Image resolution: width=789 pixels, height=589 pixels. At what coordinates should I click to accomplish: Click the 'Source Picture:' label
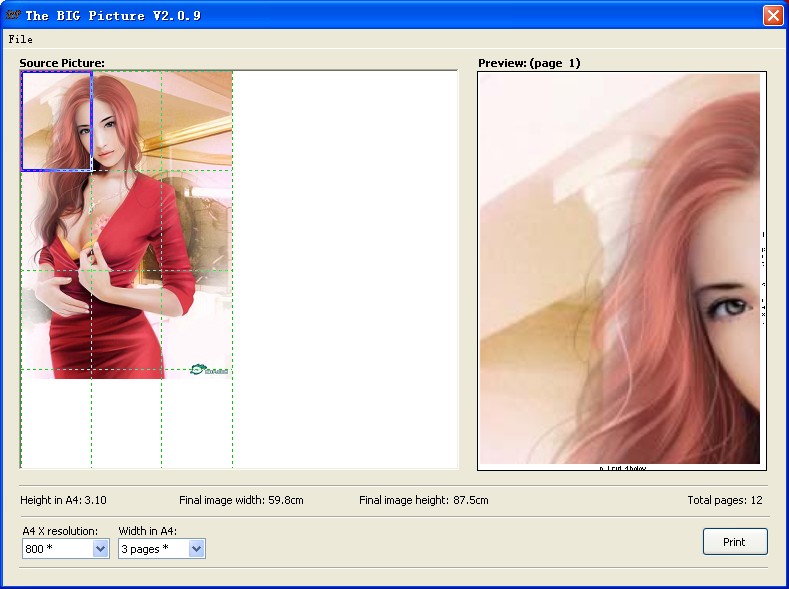[x=62, y=63]
